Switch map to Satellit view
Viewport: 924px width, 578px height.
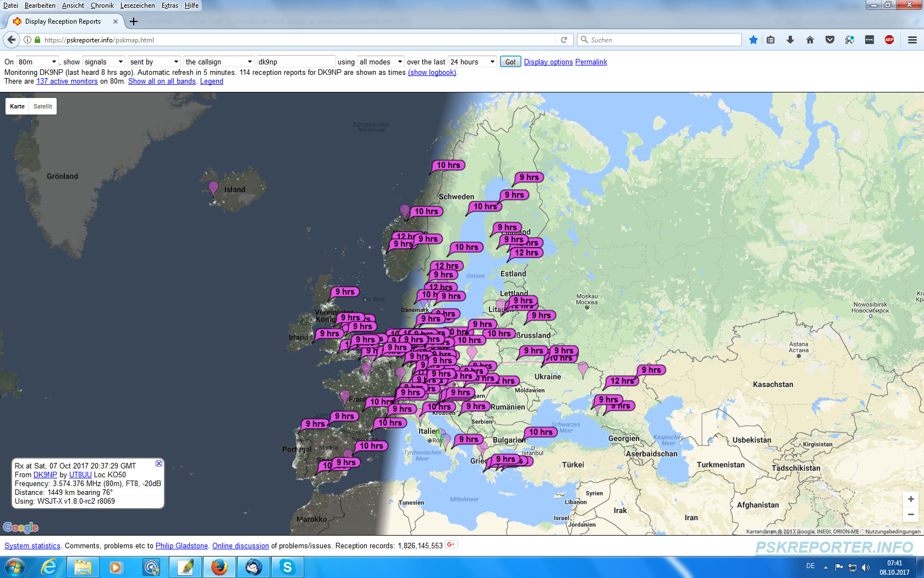42,106
